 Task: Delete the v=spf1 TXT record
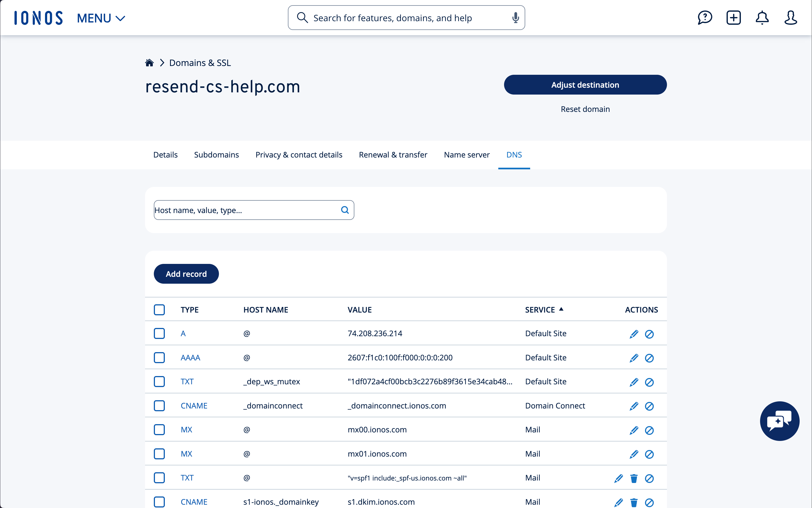[x=634, y=478]
